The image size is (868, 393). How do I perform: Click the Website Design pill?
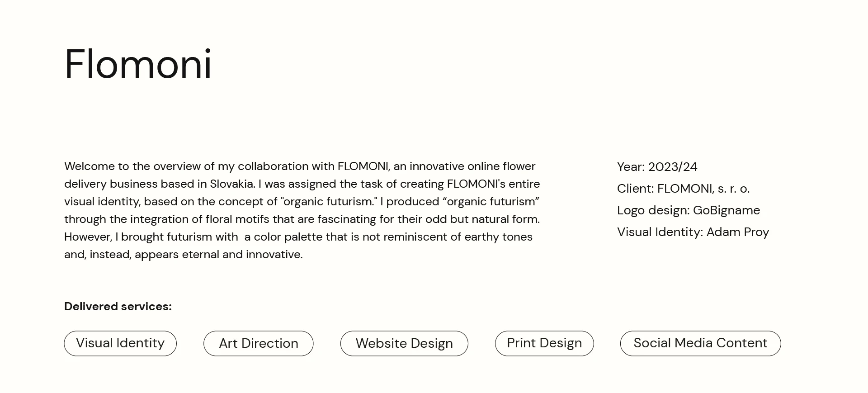click(404, 343)
